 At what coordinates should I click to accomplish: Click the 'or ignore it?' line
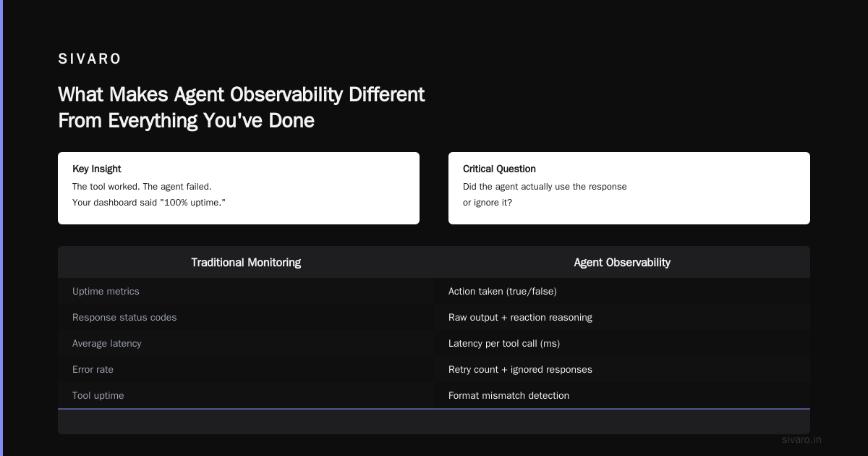coord(488,202)
